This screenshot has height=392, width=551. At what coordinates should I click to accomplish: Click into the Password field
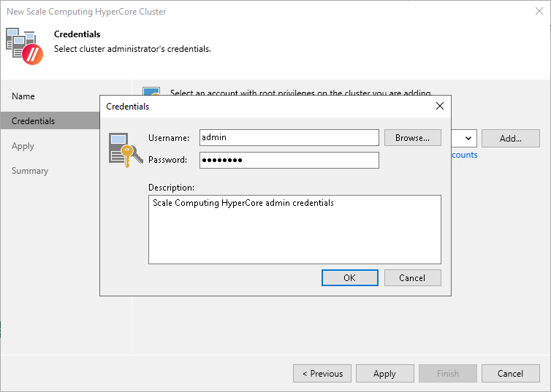point(289,161)
